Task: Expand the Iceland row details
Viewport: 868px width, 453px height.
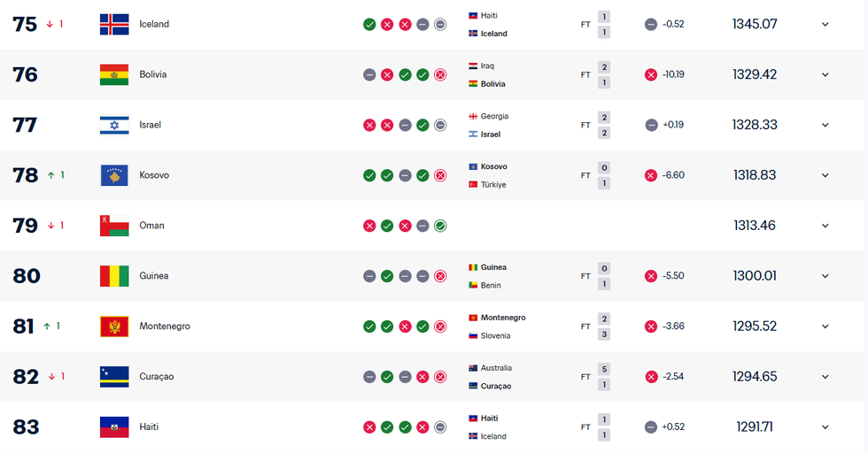Action: coord(825,25)
